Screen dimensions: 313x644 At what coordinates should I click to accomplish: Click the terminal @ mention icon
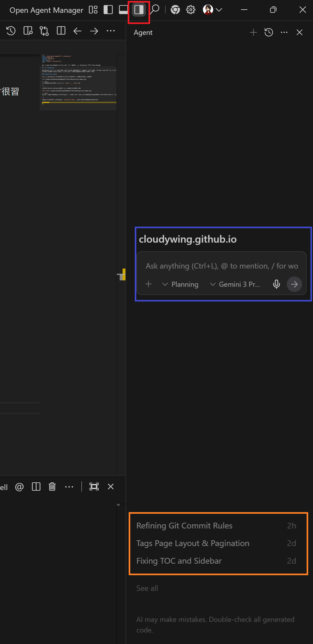20,487
